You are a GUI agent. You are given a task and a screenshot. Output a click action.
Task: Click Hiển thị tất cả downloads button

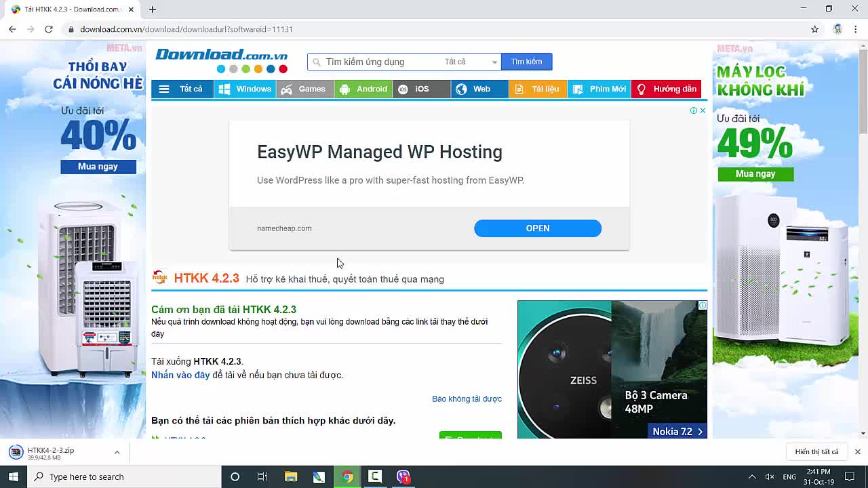816,452
